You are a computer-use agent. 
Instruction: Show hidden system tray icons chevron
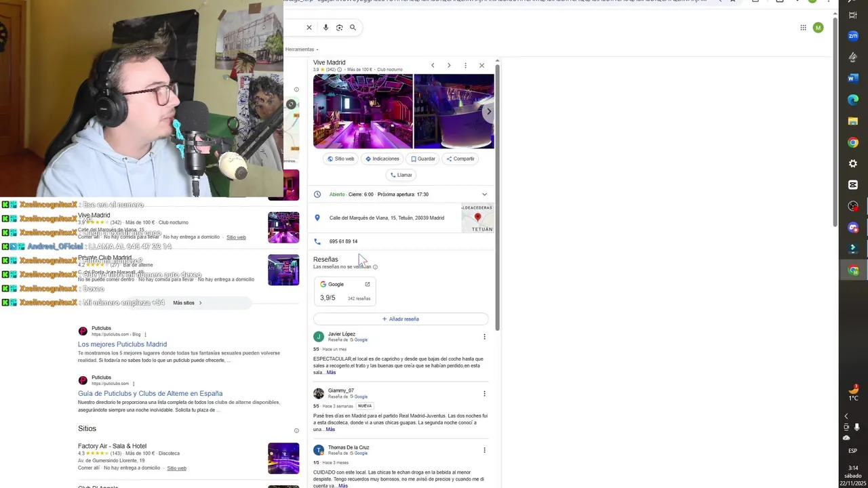tap(846, 416)
